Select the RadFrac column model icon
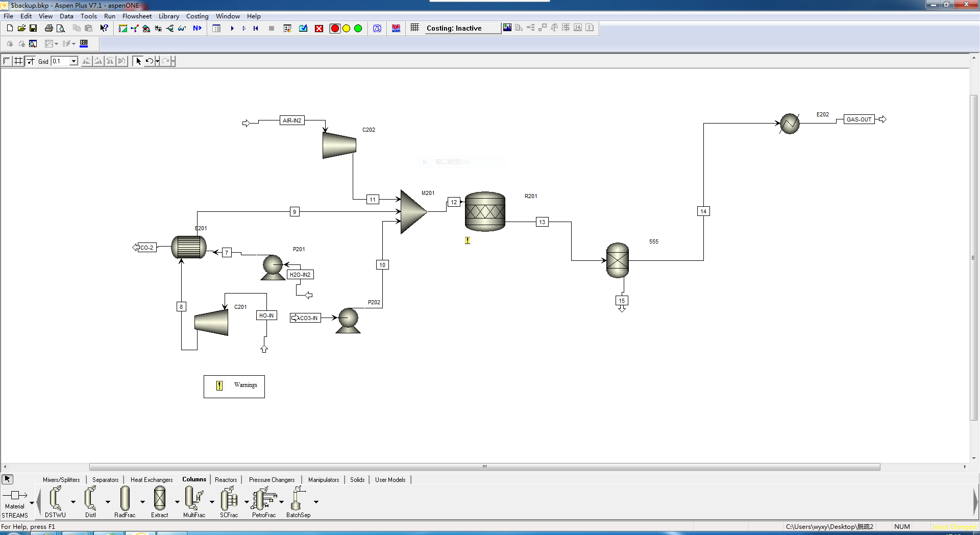The width and height of the screenshot is (980, 535). [125, 498]
